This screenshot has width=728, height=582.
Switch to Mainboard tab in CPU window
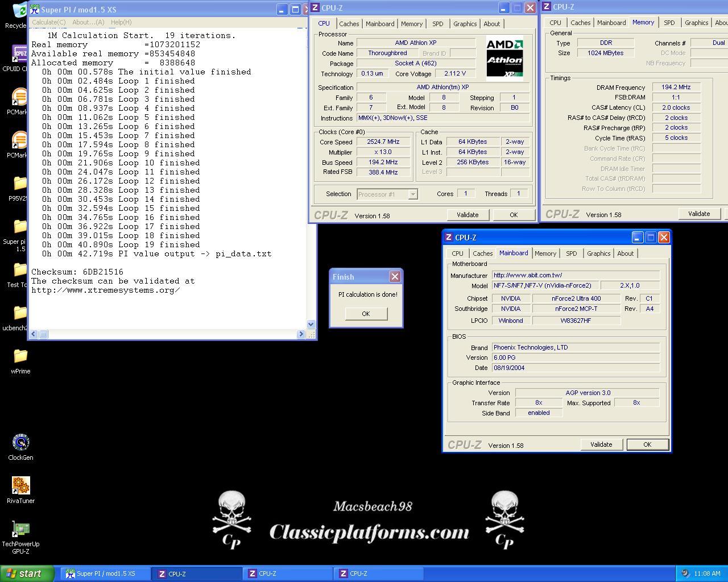380,24
